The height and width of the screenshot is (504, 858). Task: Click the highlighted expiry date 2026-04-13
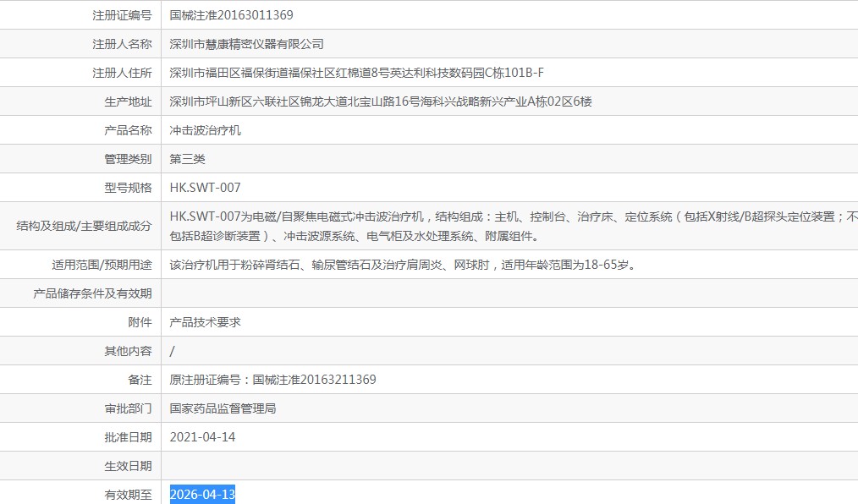point(202,495)
